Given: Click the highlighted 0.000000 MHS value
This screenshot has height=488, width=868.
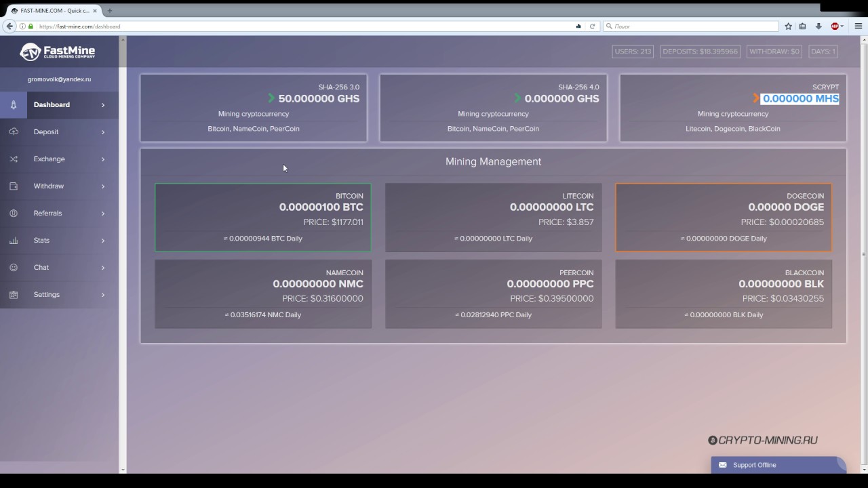Looking at the screenshot, I should coord(800,98).
